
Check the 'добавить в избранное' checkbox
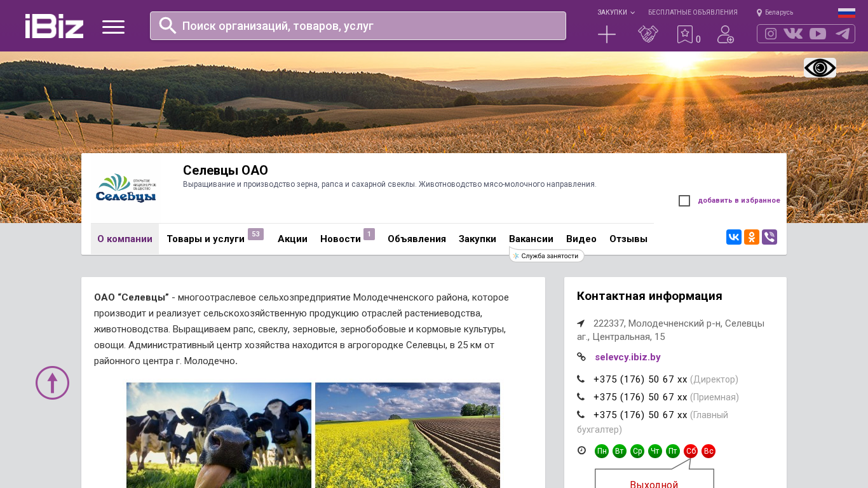684,201
